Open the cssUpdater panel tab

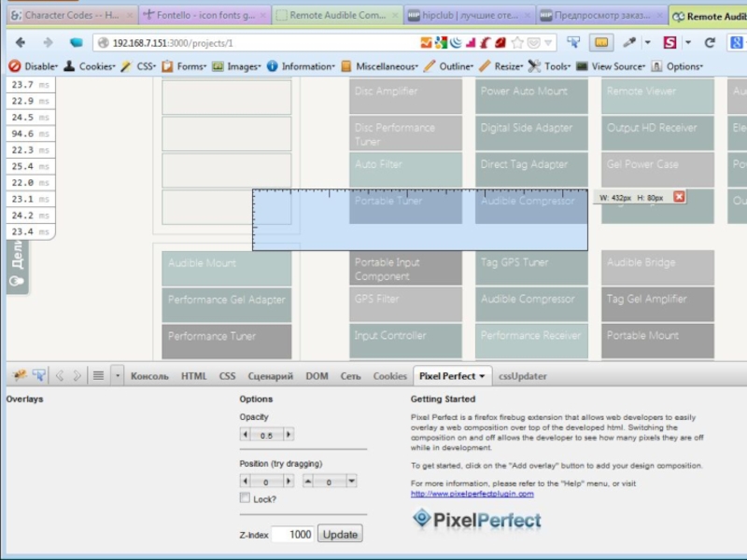pyautogui.click(x=523, y=376)
